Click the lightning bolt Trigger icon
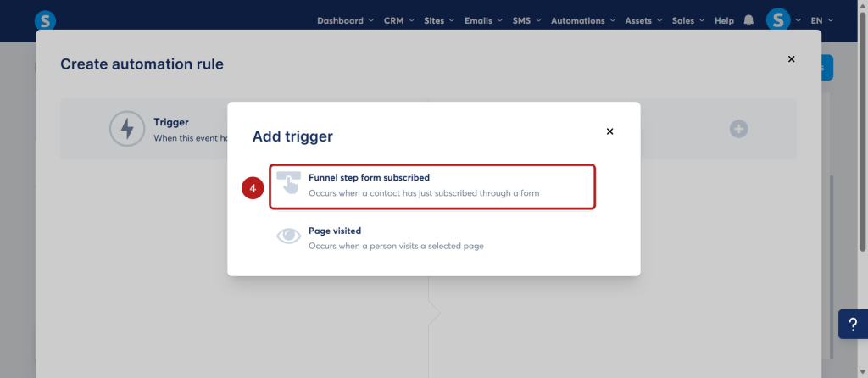868x378 pixels. coord(127,128)
